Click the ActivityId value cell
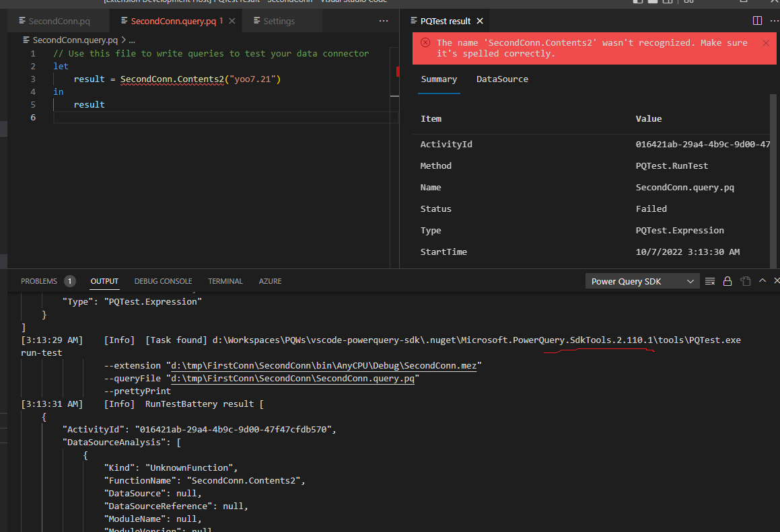The height and width of the screenshot is (532, 780). tap(703, 144)
